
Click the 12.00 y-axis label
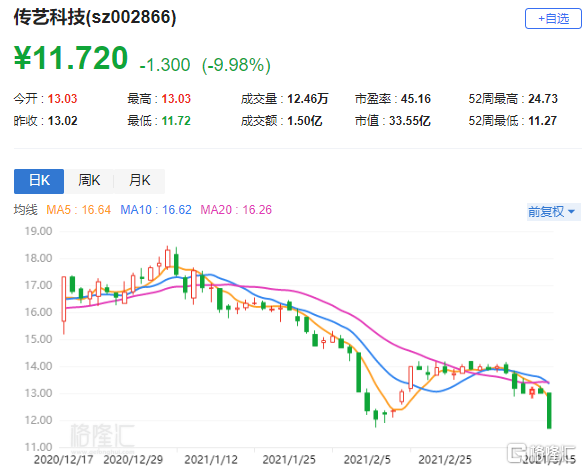pos(38,420)
